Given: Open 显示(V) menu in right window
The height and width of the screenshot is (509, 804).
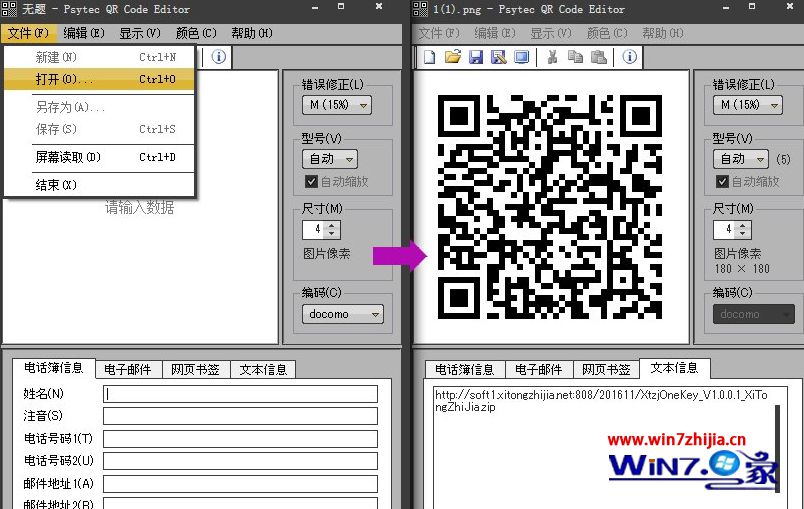Looking at the screenshot, I should (550, 33).
